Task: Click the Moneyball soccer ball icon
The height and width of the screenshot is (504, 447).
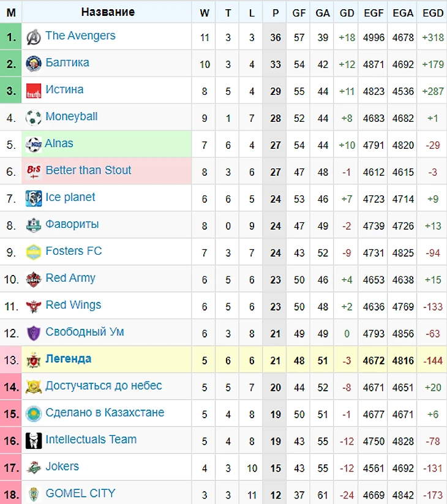Action: [x=34, y=118]
